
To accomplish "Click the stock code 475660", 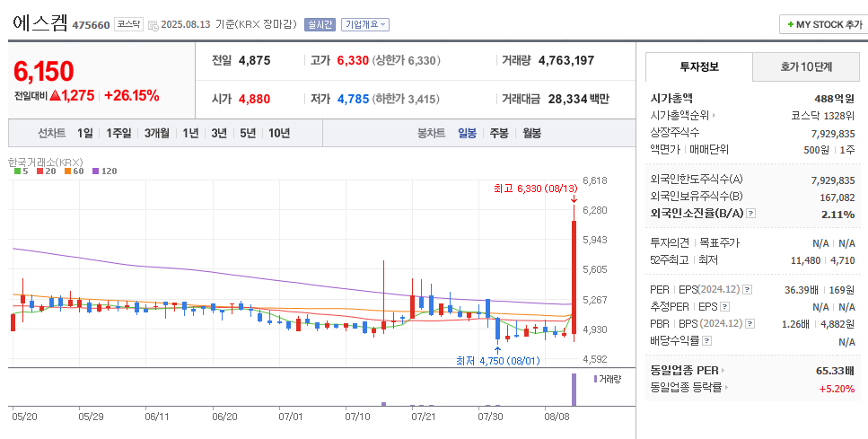I will click(x=91, y=25).
